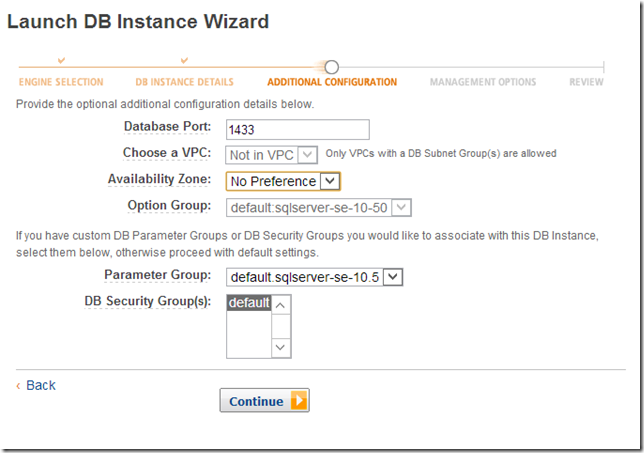Click the checkmark above Engine Selection
The image size is (644, 453).
click(x=62, y=62)
